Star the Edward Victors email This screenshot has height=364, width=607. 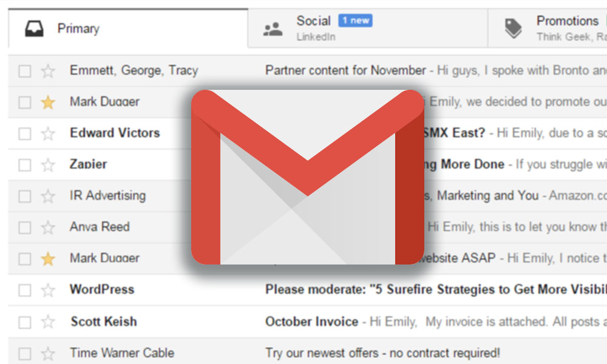pyautogui.click(x=48, y=134)
